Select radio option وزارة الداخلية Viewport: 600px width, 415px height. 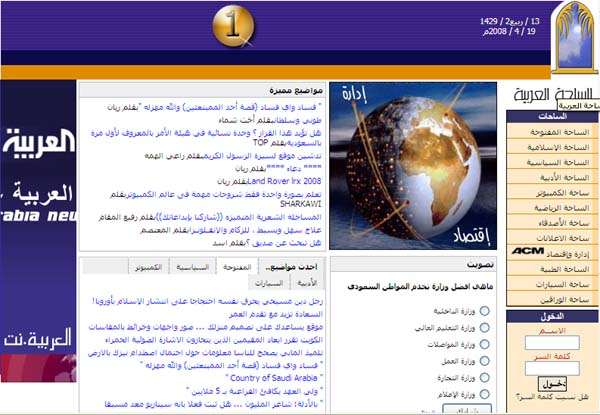(x=484, y=311)
